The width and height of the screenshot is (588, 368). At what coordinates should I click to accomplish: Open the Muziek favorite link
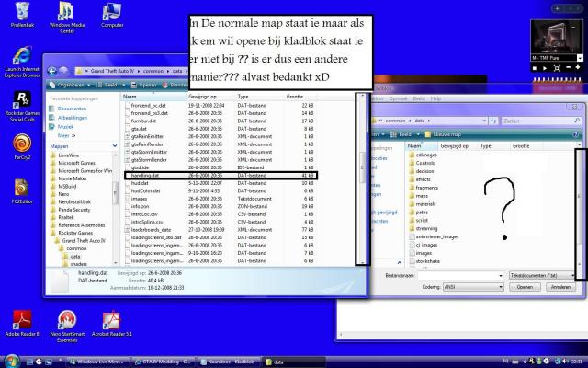tap(65, 127)
